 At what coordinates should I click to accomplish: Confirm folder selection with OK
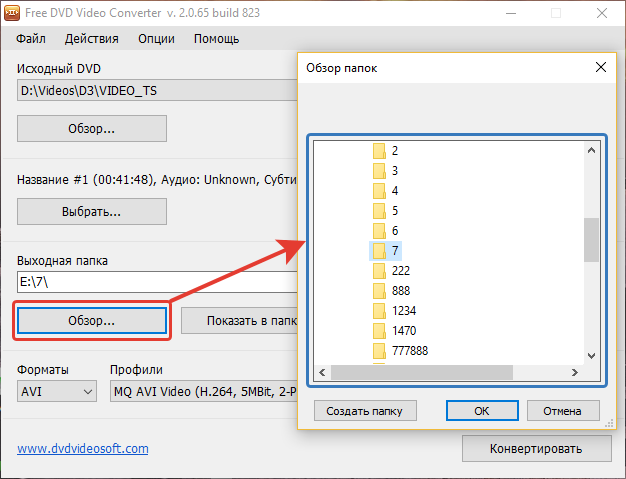482,411
